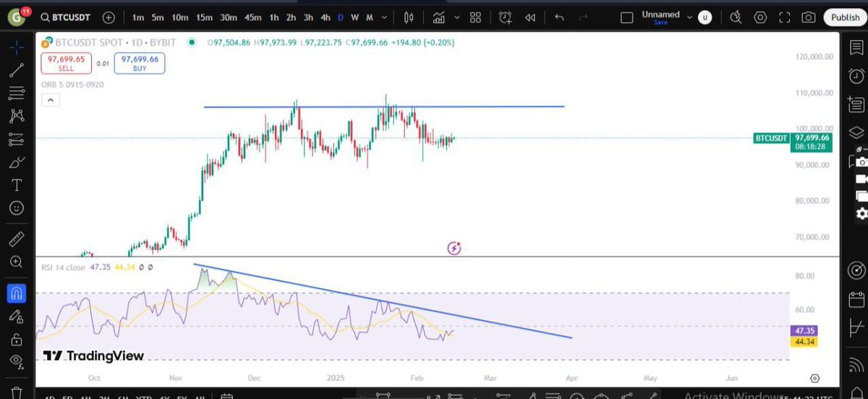The image size is (868, 399).
Task: Open the chart style candles selector
Action: [409, 17]
